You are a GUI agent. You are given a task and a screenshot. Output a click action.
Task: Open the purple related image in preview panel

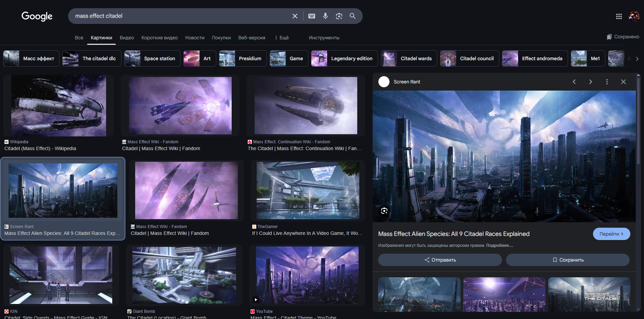click(x=504, y=294)
